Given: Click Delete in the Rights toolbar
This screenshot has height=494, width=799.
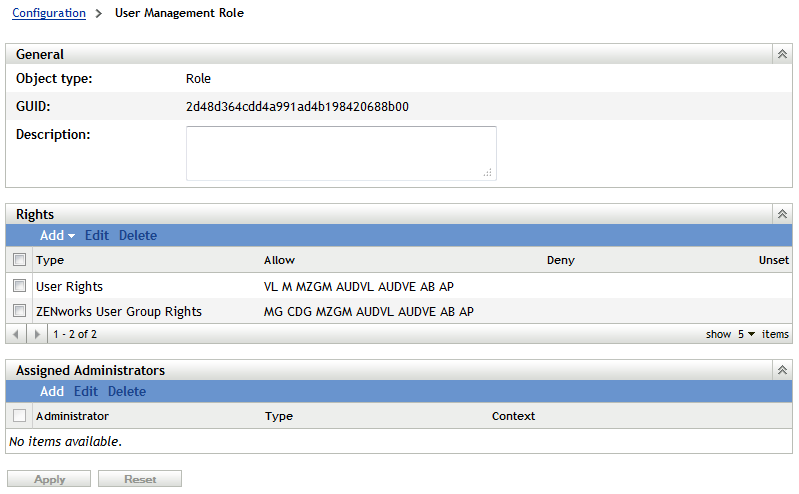Looking at the screenshot, I should 138,236.
